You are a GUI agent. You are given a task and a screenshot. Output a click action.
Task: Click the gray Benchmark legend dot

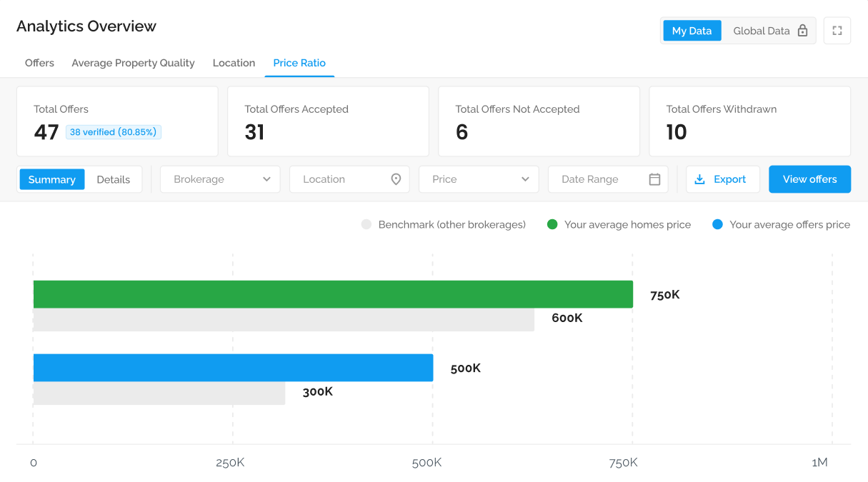(x=366, y=224)
